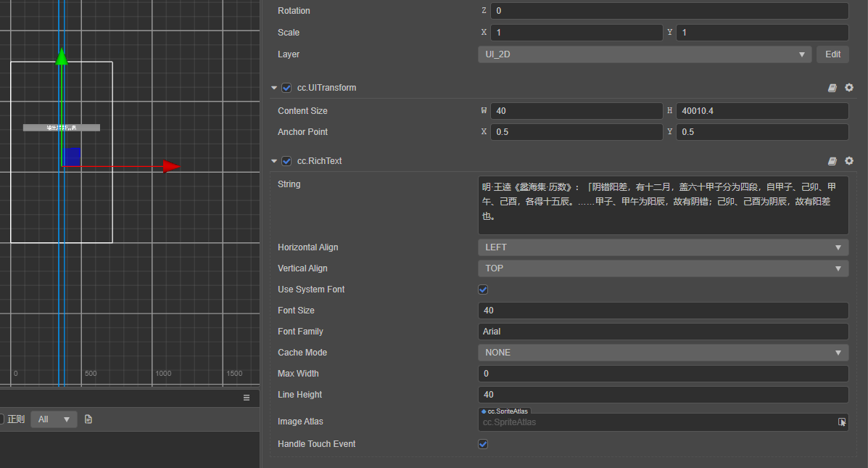Click the Max Width input field

point(664,374)
